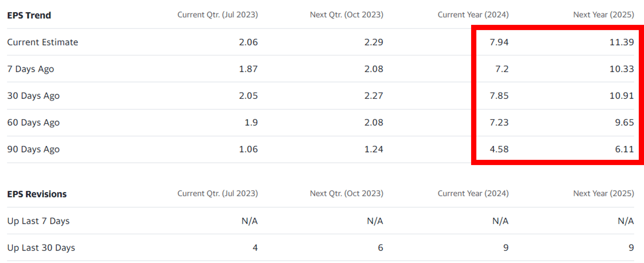Select the 7 Days Ago row label

click(31, 69)
